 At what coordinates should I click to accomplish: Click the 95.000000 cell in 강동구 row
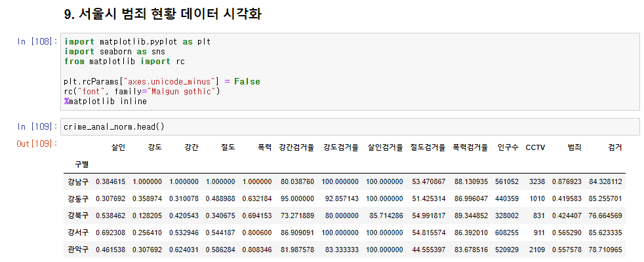tap(297, 198)
